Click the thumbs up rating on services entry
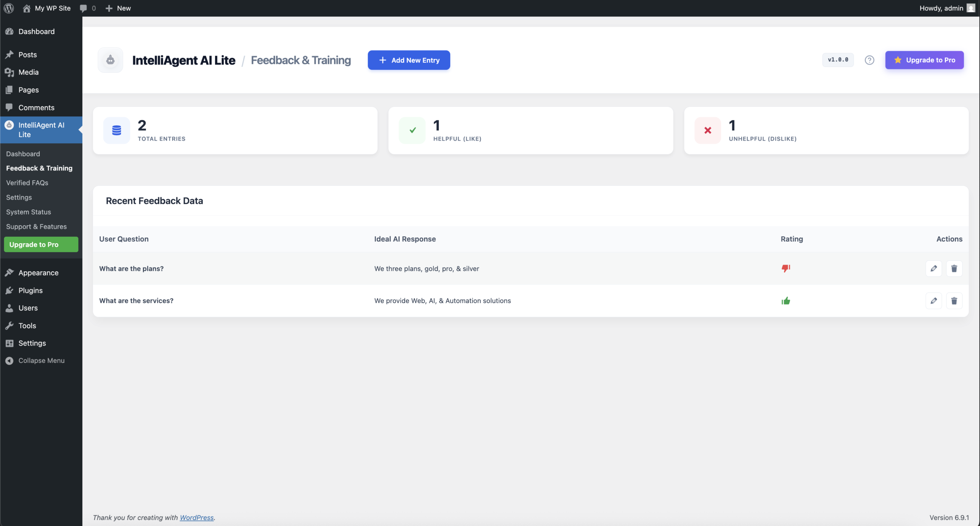980x526 pixels. [x=786, y=301]
